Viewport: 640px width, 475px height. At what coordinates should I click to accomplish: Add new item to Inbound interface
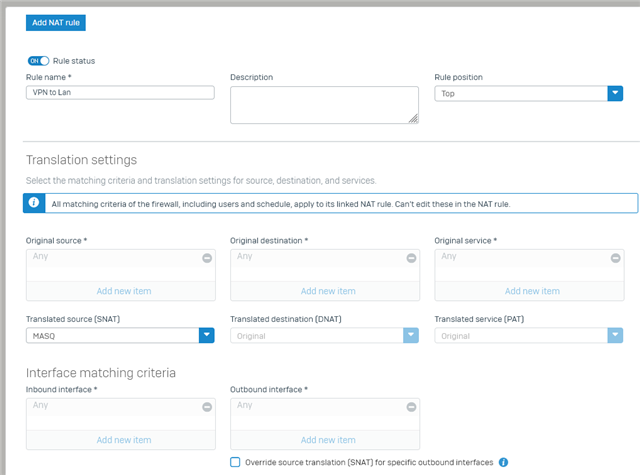point(124,440)
